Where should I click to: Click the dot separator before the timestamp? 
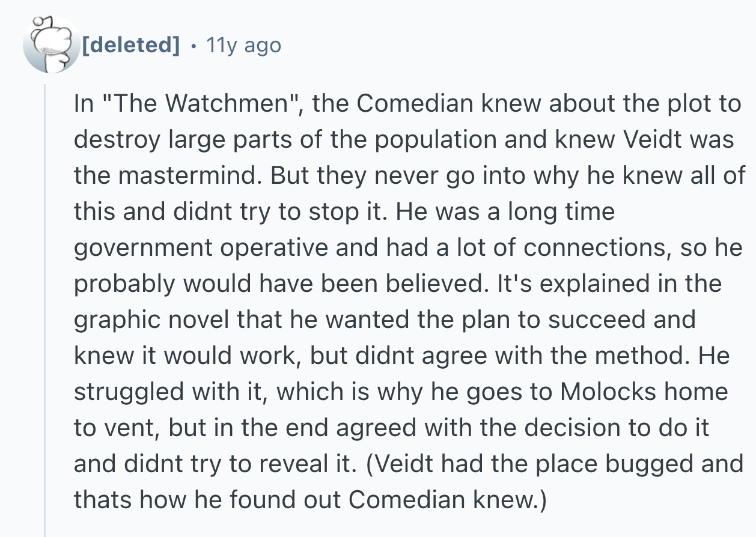click(x=194, y=45)
